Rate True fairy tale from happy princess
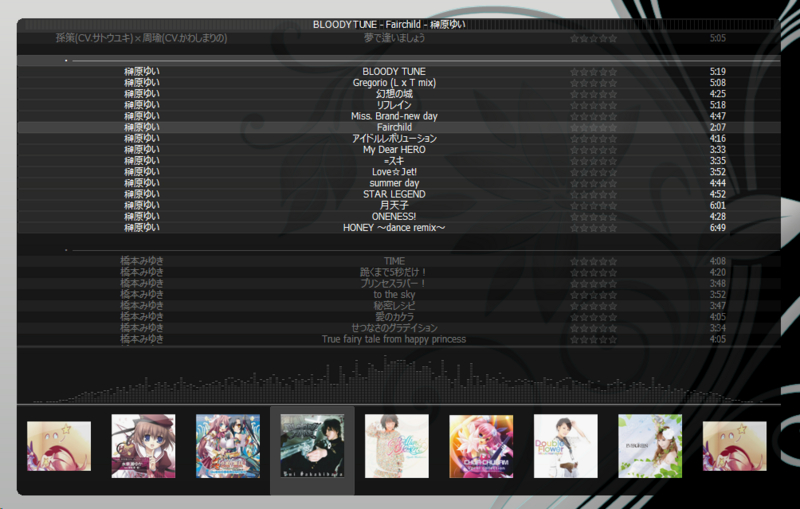This screenshot has width=800, height=509. click(x=593, y=340)
